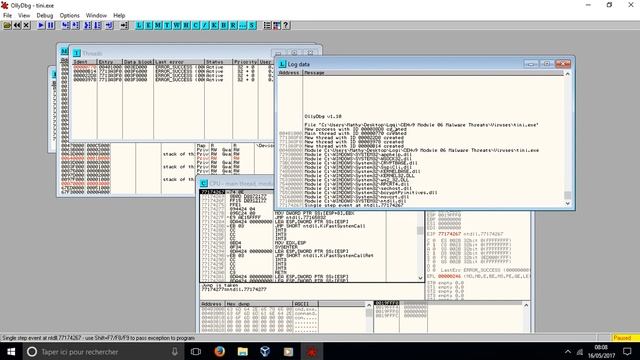Open the View menu
The width and height of the screenshot is (640, 360).
pos(24,16)
